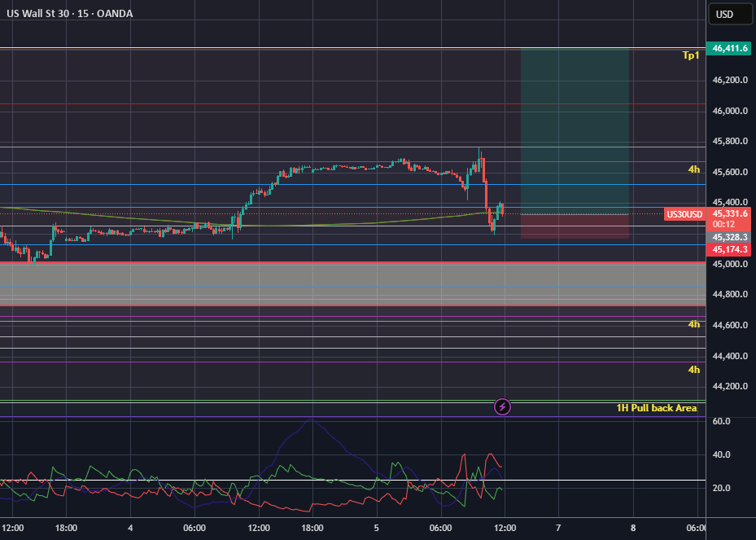This screenshot has height=540, width=756.
Task: Click the gray 45,328.3 price label
Action: pos(729,237)
